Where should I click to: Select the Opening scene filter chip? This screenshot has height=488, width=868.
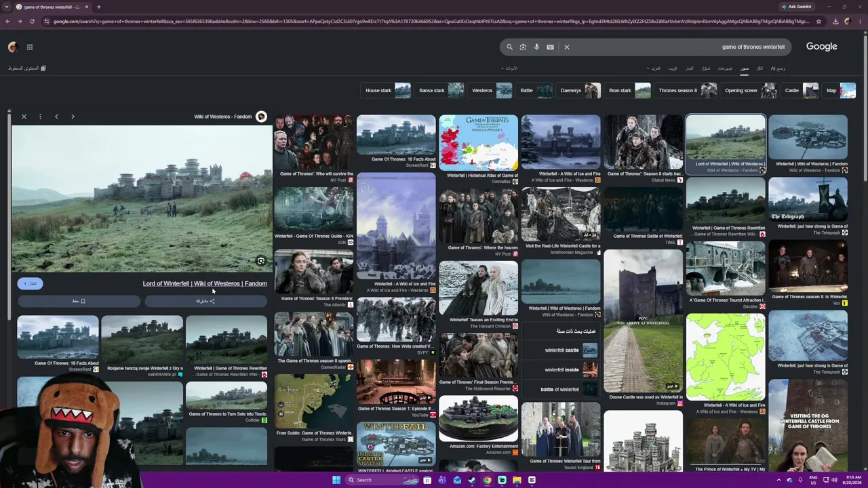pyautogui.click(x=749, y=90)
